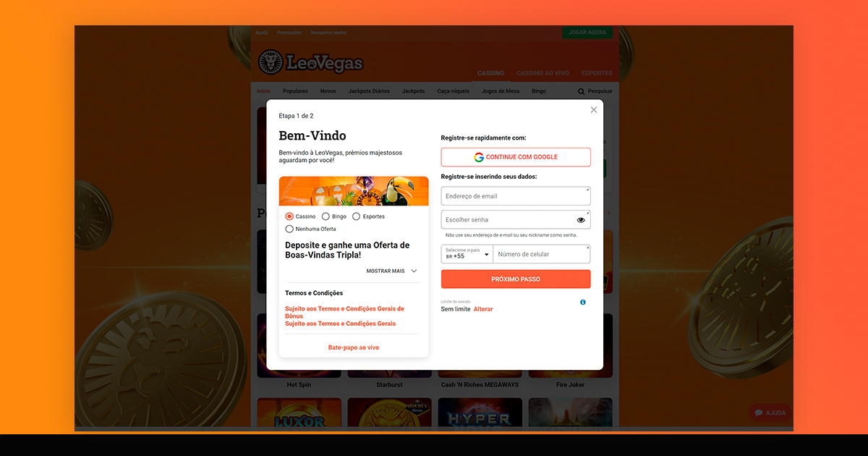Expand Mostrar Mais offer details
Image resolution: width=868 pixels, height=456 pixels.
(x=391, y=271)
